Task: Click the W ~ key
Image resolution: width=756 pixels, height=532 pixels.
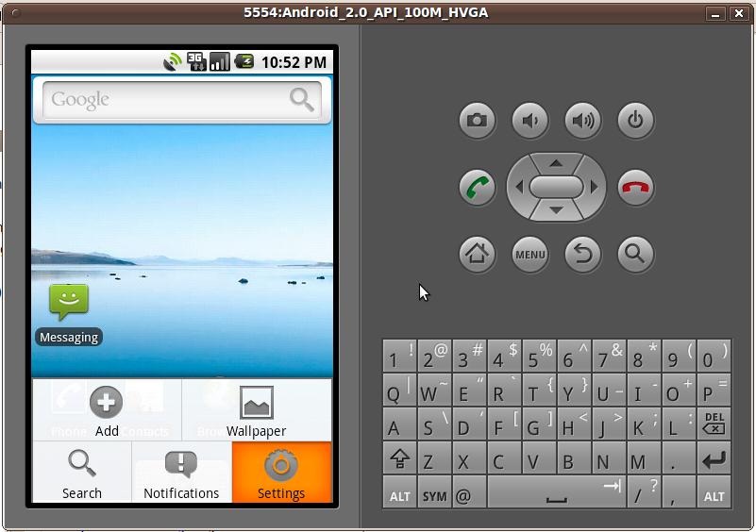Action: click(434, 390)
